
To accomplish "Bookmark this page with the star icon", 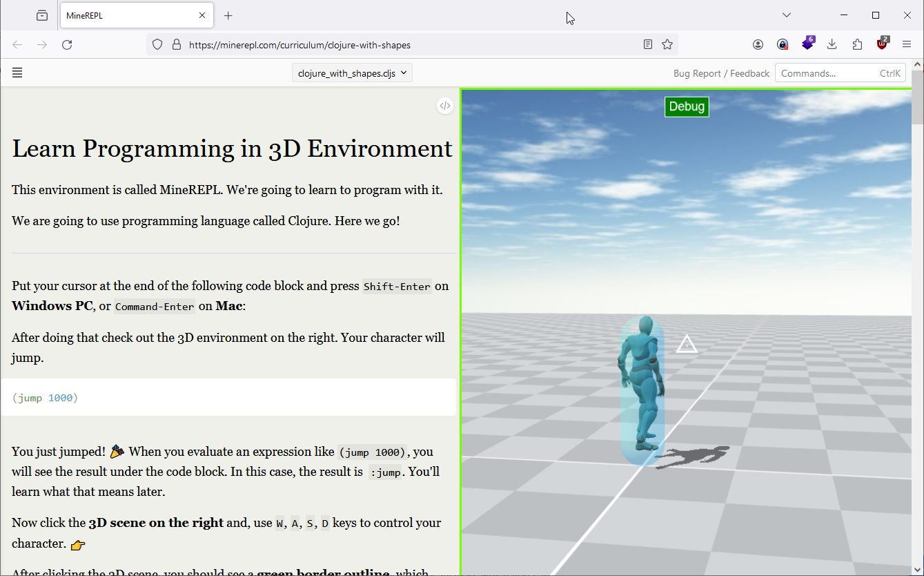I will 667,44.
